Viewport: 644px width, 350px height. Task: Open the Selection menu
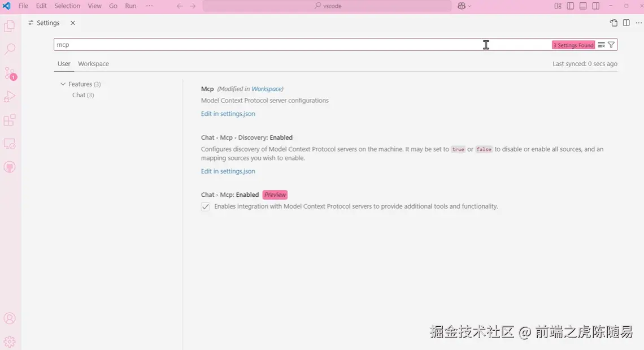point(67,6)
